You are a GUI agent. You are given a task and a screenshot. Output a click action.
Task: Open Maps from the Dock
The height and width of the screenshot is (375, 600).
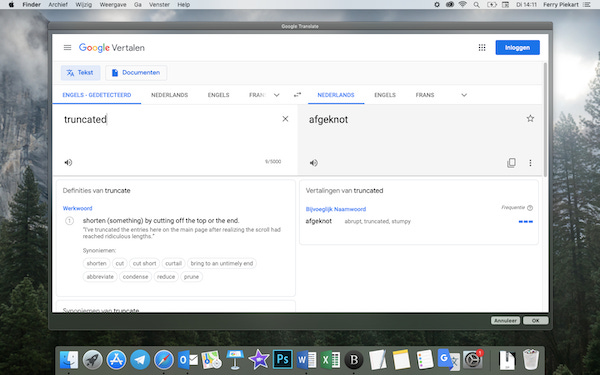pyautogui.click(x=211, y=360)
